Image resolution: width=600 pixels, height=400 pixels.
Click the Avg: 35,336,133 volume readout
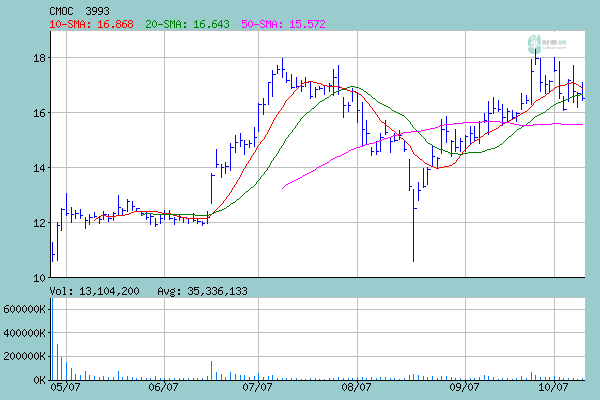tap(202, 290)
